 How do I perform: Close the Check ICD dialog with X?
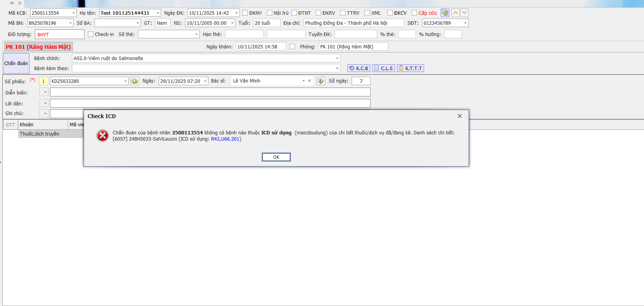(x=459, y=116)
